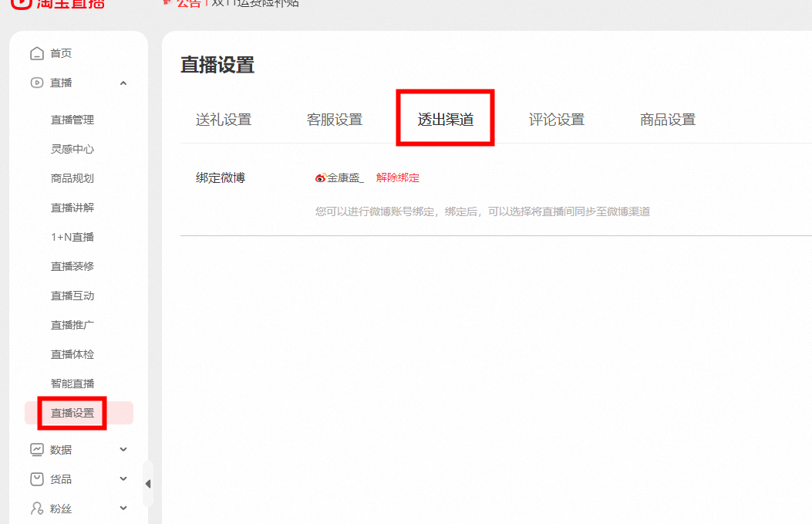This screenshot has height=524, width=812.
Task: Click the 绑定微博 label
Action: [221, 177]
